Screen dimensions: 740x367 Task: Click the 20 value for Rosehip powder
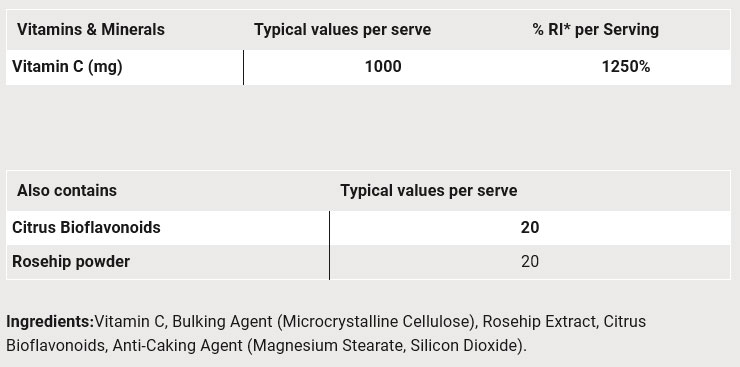(530, 262)
